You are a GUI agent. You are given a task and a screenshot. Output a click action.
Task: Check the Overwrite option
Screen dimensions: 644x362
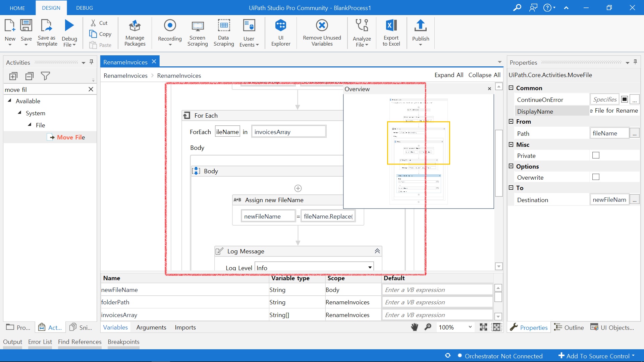coord(596,177)
